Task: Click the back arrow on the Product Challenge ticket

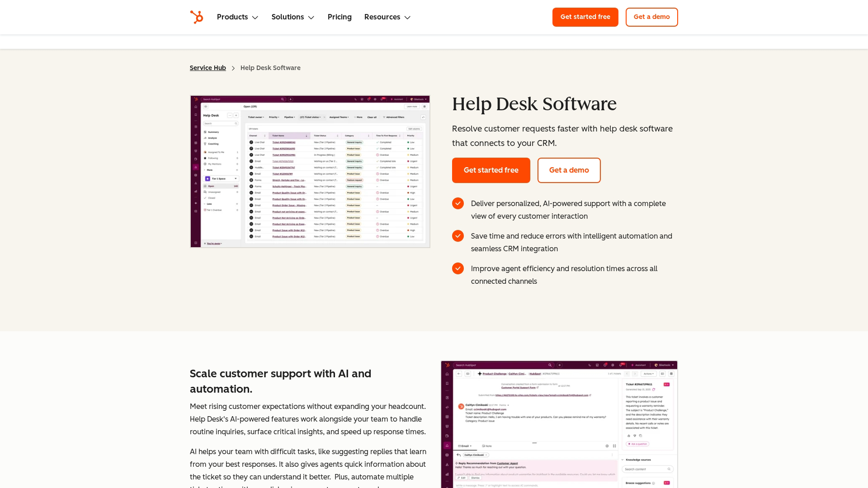Action: click(x=459, y=374)
